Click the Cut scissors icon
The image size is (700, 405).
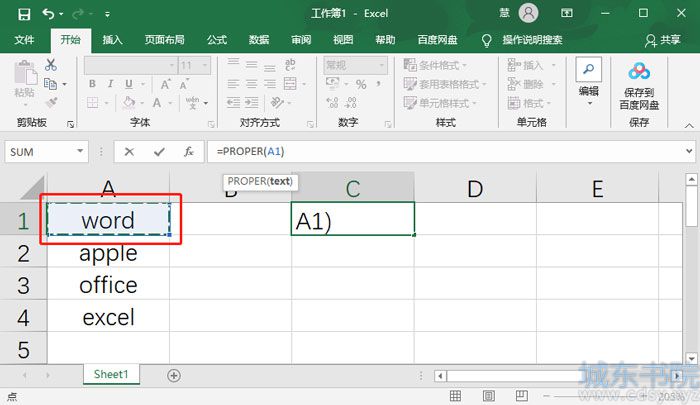(x=50, y=65)
